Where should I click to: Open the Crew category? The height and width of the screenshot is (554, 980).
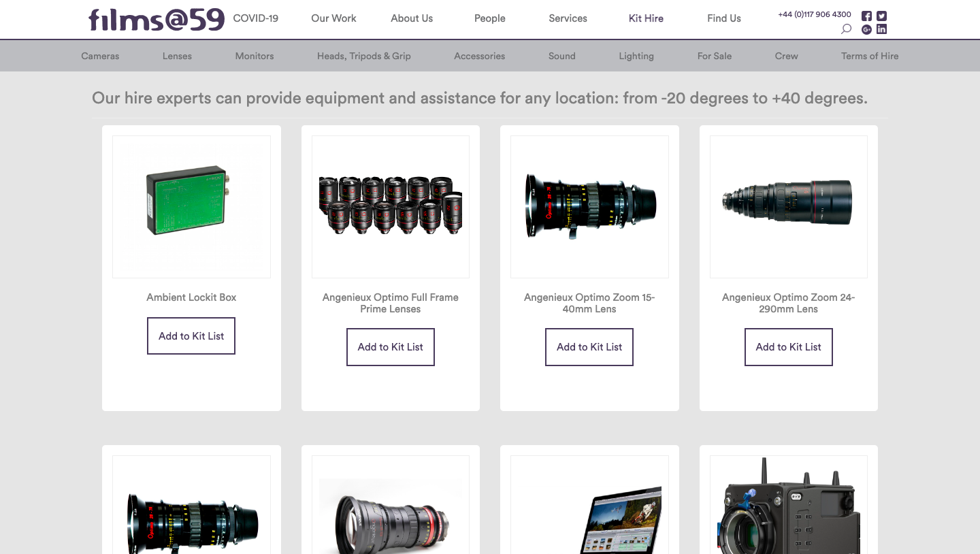(786, 56)
